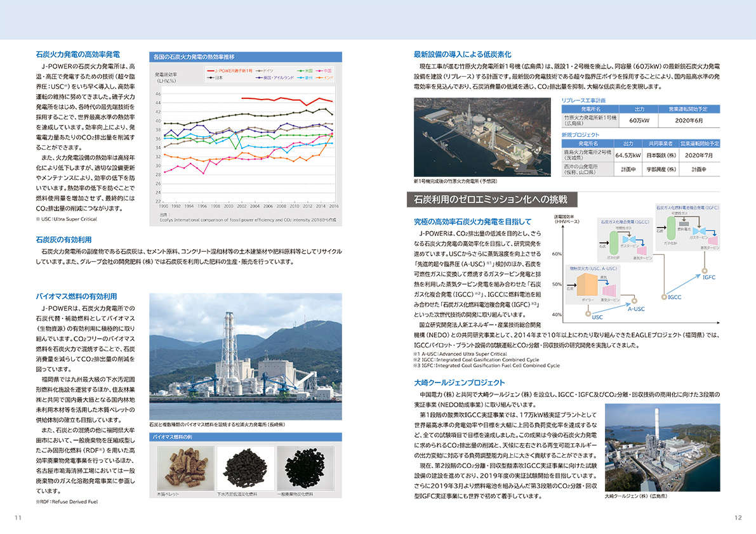The width and height of the screenshot is (756, 534).
Task: Select the chart title 各国の石炭火力発電の熱効率推移
Action: pos(194,57)
